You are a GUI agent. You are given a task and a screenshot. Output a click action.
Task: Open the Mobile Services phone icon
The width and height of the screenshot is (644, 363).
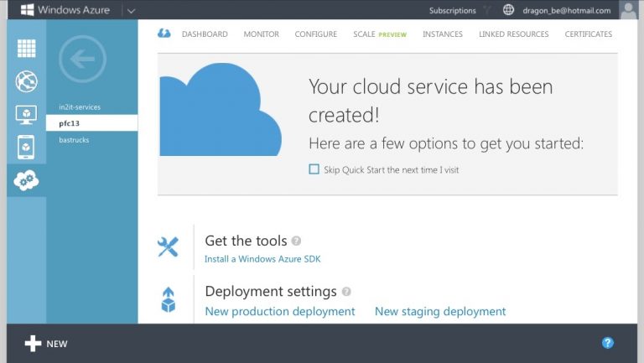tap(26, 147)
